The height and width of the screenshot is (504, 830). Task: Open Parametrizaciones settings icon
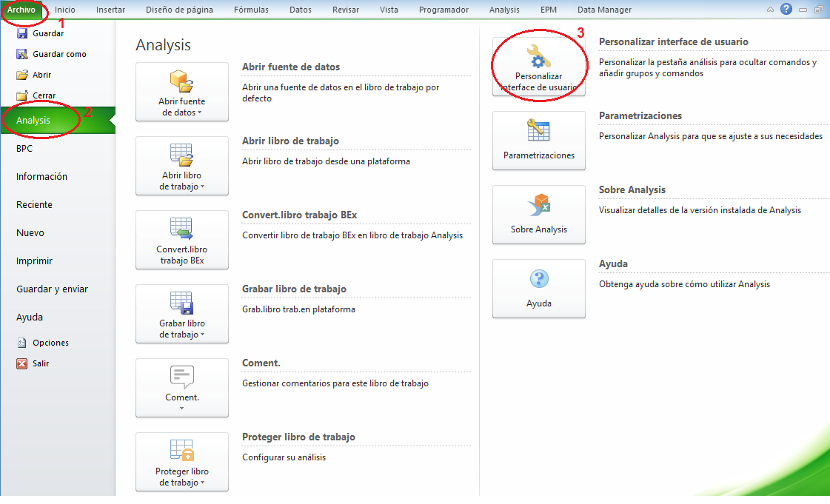click(538, 131)
